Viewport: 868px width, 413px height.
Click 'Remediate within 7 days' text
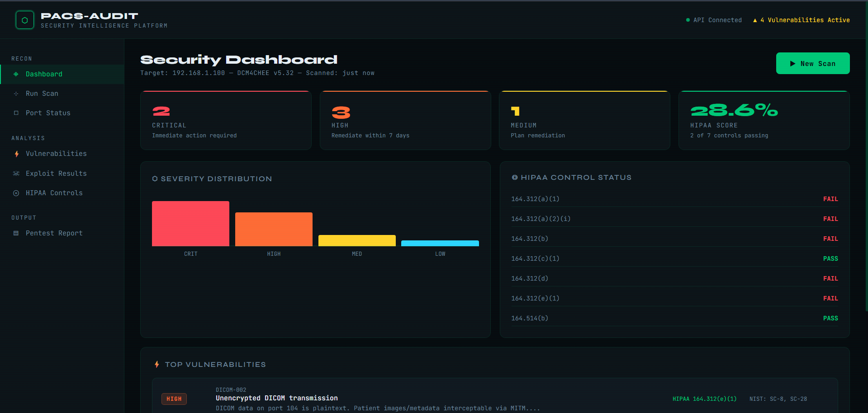(x=370, y=136)
